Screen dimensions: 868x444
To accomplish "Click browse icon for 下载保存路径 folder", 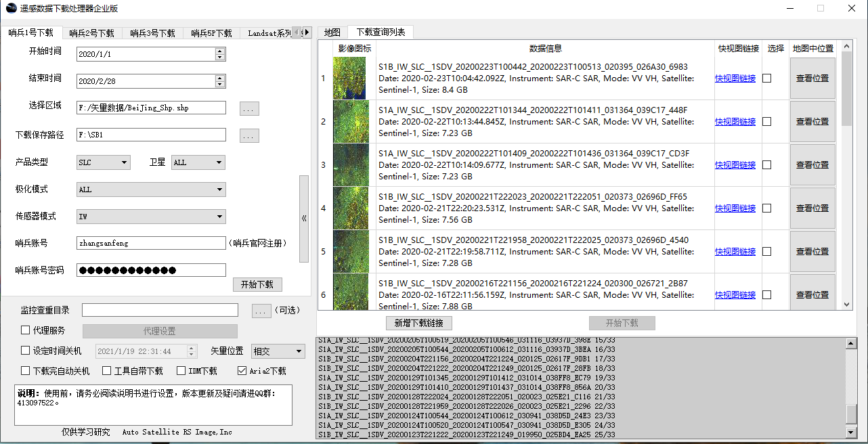I will tap(249, 135).
